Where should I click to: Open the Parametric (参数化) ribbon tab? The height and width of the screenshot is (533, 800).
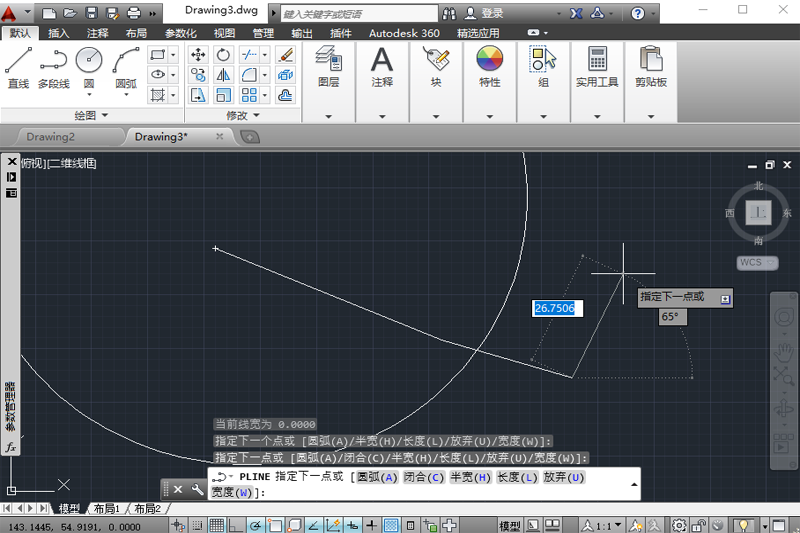pos(181,33)
